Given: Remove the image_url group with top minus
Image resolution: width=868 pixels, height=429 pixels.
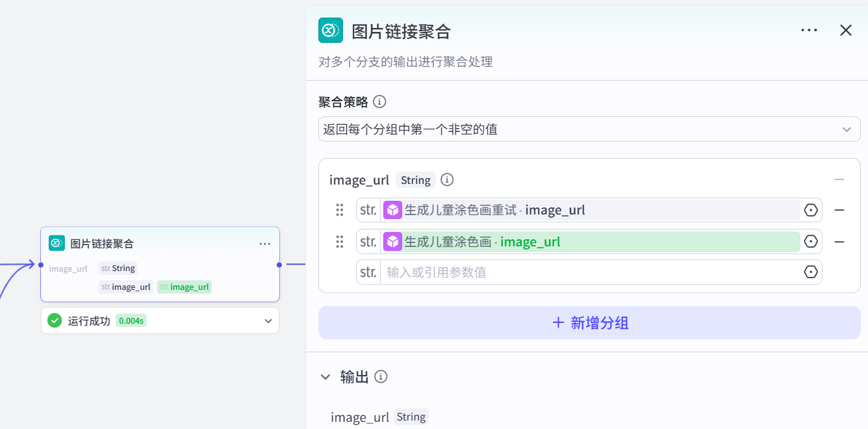Looking at the screenshot, I should coord(839,179).
